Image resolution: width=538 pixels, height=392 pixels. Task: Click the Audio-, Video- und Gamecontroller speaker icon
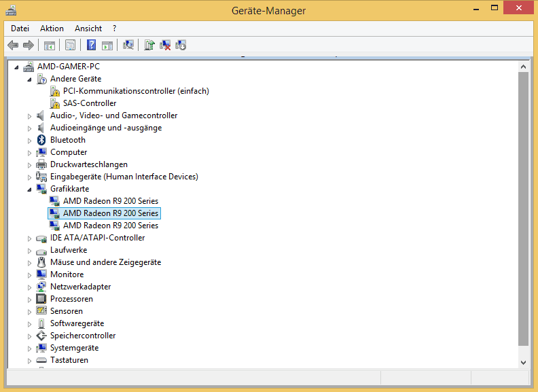(x=41, y=115)
